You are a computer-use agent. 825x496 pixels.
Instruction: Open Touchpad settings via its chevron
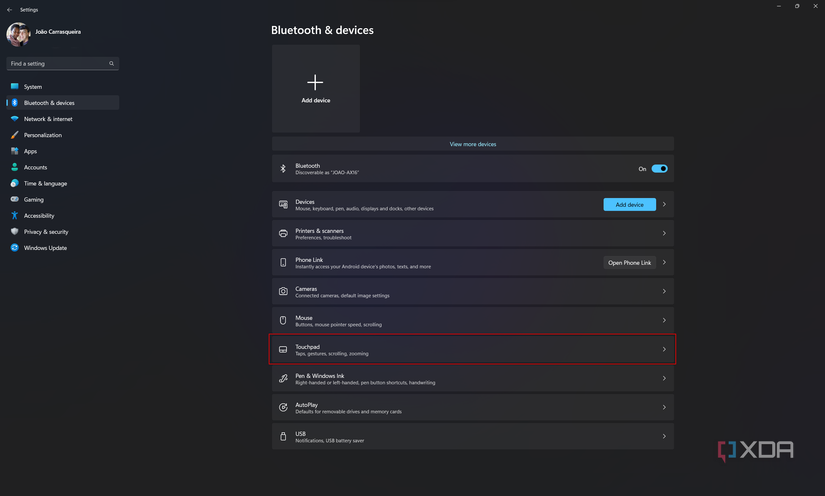664,350
